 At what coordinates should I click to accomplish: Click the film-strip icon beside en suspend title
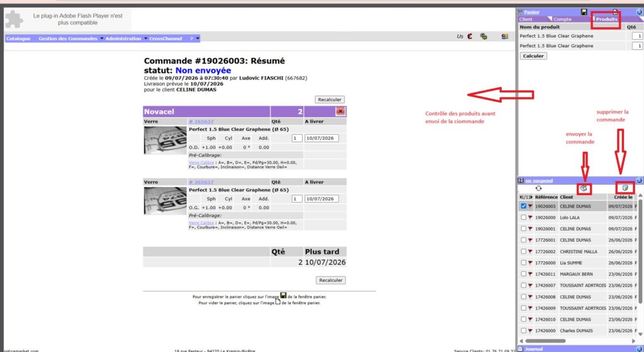pyautogui.click(x=521, y=181)
